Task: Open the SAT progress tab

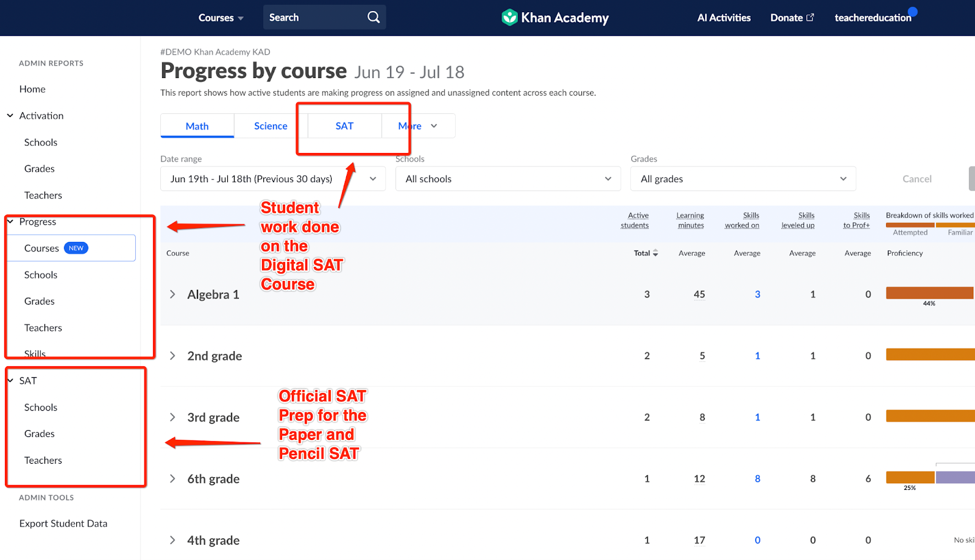Action: (344, 126)
